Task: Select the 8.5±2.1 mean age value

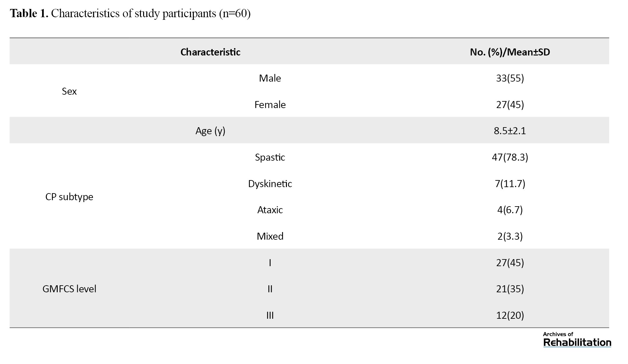Action: point(510,131)
